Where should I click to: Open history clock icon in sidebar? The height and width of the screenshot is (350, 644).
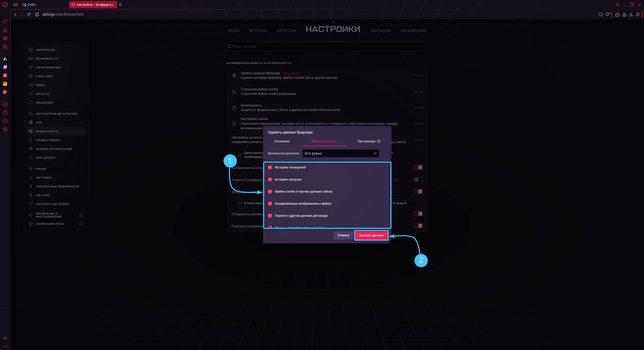pos(5,113)
